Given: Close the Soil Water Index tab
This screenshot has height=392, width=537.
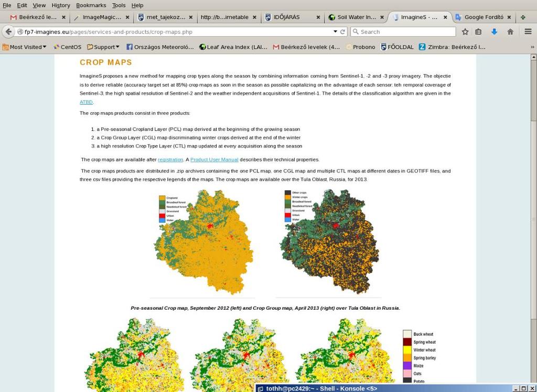Looking at the screenshot, I should point(382,17).
